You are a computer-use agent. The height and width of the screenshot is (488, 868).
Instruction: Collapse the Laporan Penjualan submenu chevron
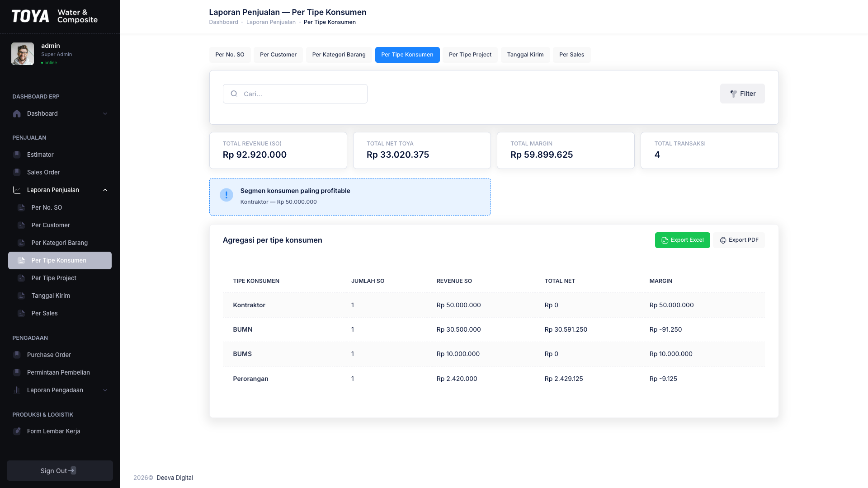click(105, 190)
